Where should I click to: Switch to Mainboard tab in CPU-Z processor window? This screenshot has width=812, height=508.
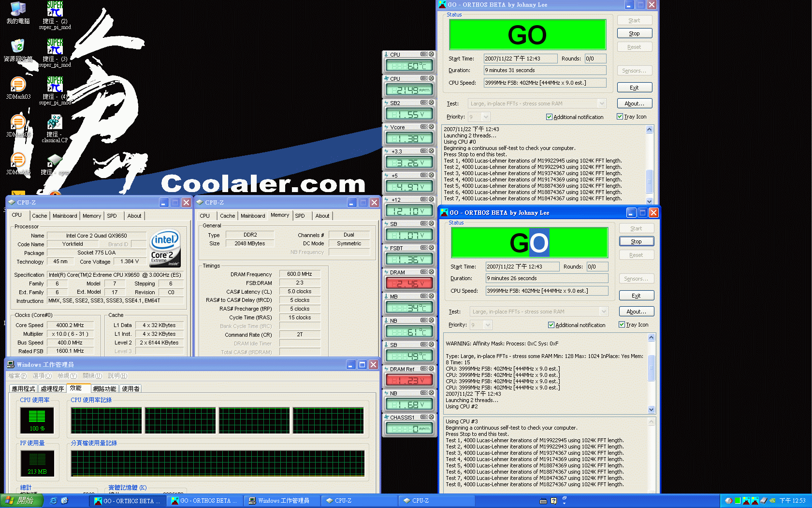pyautogui.click(x=65, y=216)
